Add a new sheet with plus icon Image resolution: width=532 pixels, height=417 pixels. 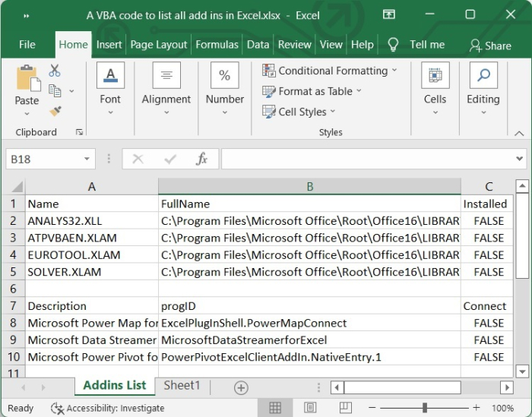(x=241, y=387)
